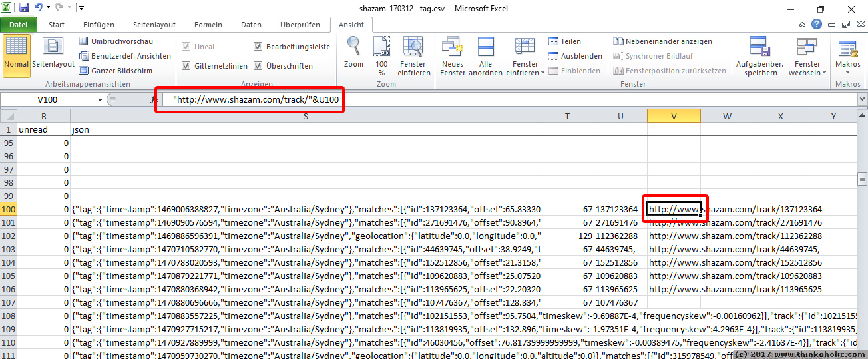Screen dimensions: 868x359
Task: Activate Ganzer Bildschirm full screen
Action: coord(115,71)
